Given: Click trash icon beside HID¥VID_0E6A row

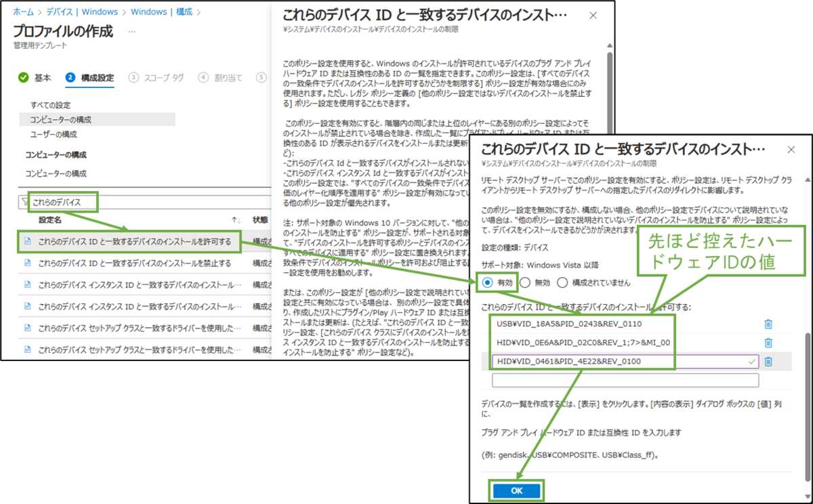Looking at the screenshot, I should click(x=768, y=343).
